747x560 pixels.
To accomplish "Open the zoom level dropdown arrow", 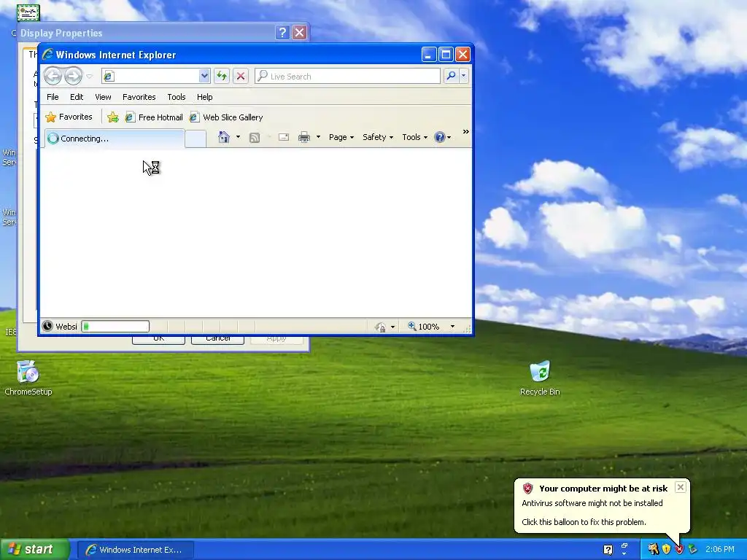I will tap(452, 326).
